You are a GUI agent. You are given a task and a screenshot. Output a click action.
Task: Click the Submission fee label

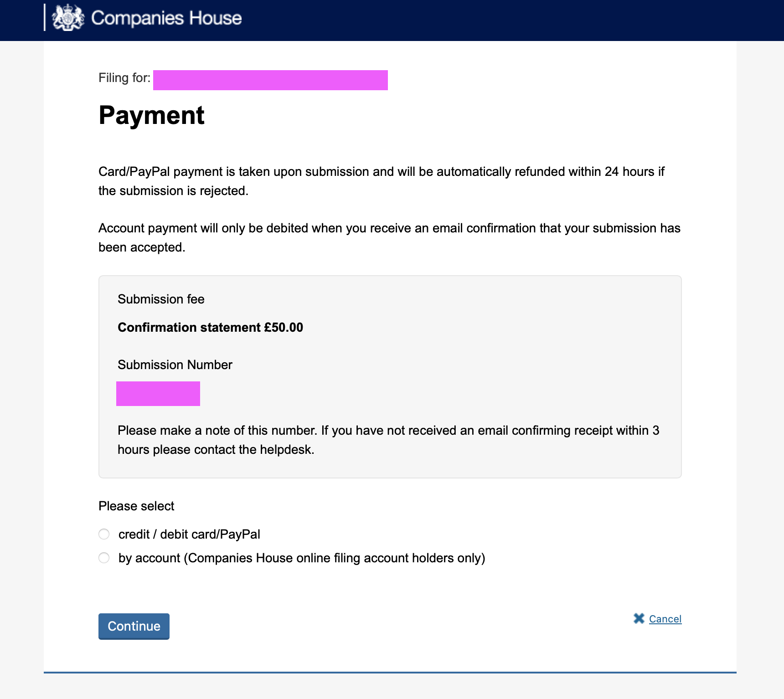(x=161, y=299)
